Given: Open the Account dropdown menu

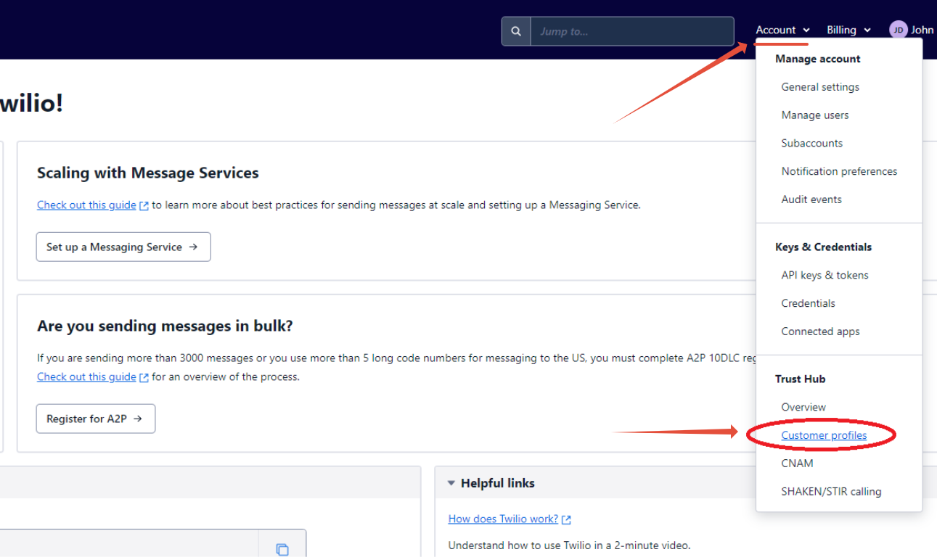Looking at the screenshot, I should [x=782, y=30].
